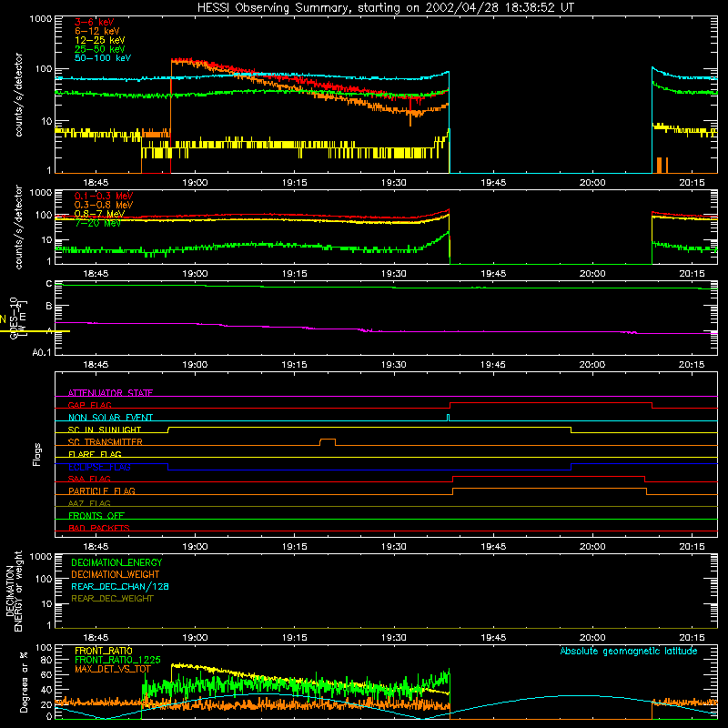Select the REAR_DEC_WEIGHT legend label
The image size is (728, 728).
112,599
